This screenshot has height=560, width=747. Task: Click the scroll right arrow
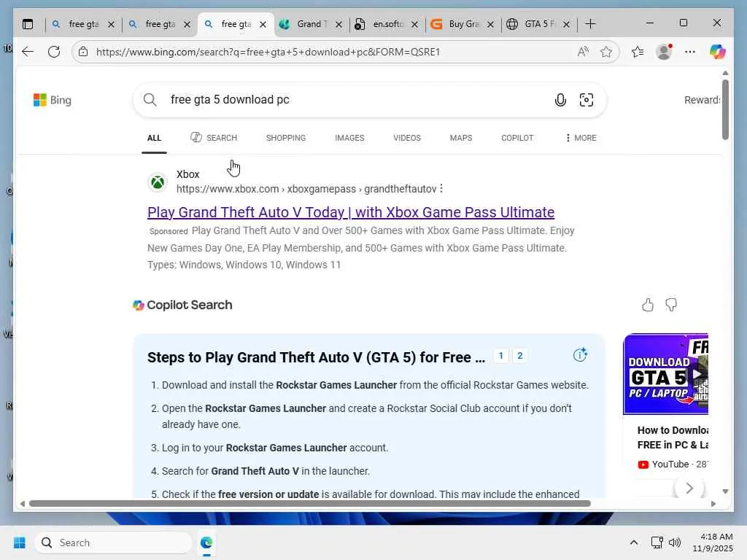coord(713,503)
